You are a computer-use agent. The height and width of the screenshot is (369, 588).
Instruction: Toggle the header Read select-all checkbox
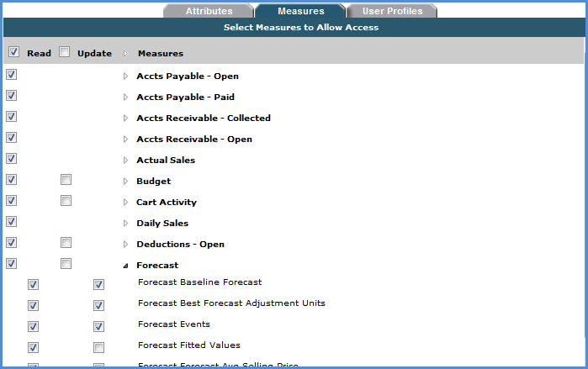click(13, 52)
